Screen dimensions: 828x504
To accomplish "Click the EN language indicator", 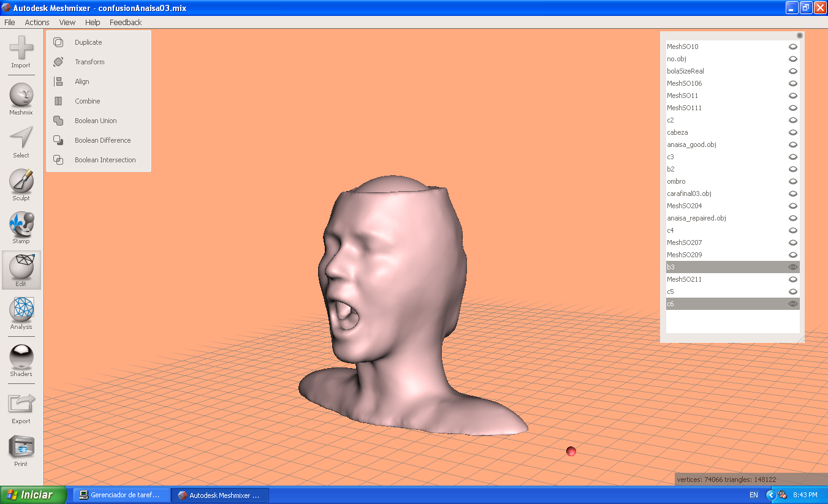I will (x=753, y=495).
